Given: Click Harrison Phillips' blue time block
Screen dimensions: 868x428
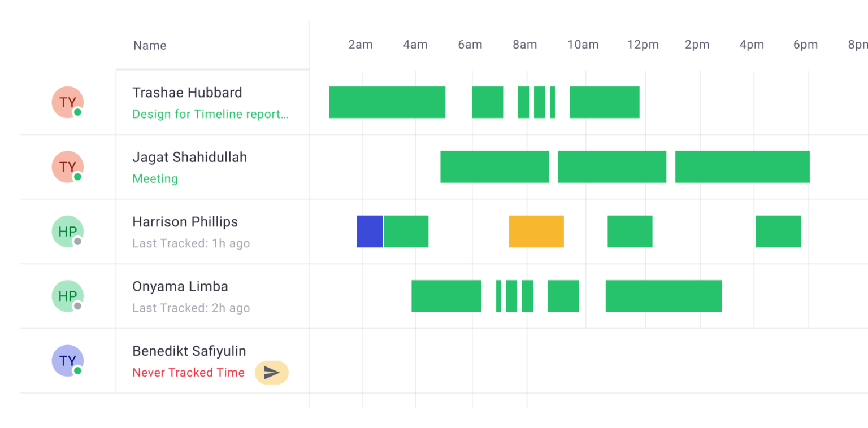Looking at the screenshot, I should pos(370,231).
